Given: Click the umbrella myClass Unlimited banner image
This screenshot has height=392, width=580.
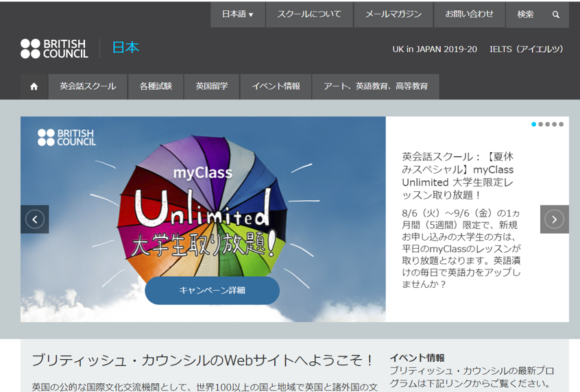Looking at the screenshot, I should coord(203,219).
